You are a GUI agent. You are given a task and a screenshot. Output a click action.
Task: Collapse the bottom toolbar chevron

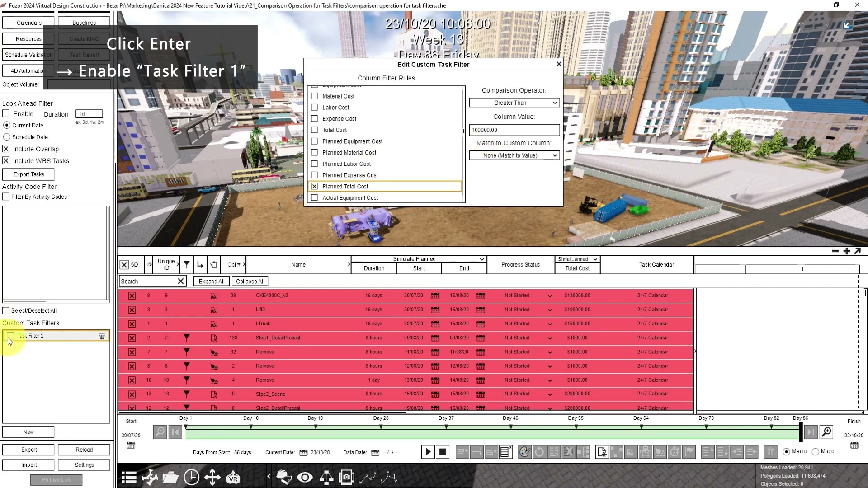coord(269,476)
